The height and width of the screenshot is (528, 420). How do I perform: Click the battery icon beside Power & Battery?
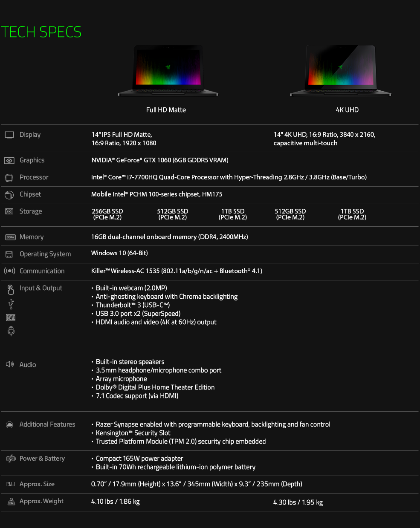pyautogui.click(x=11, y=459)
